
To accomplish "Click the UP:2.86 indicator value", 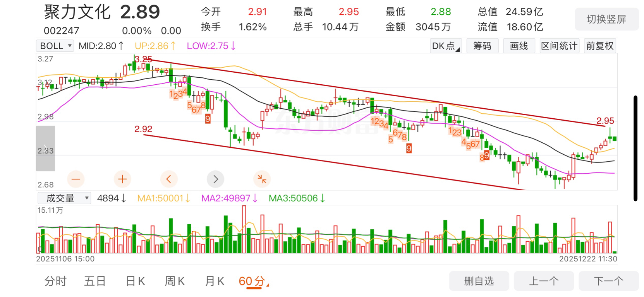I will click(x=155, y=46).
